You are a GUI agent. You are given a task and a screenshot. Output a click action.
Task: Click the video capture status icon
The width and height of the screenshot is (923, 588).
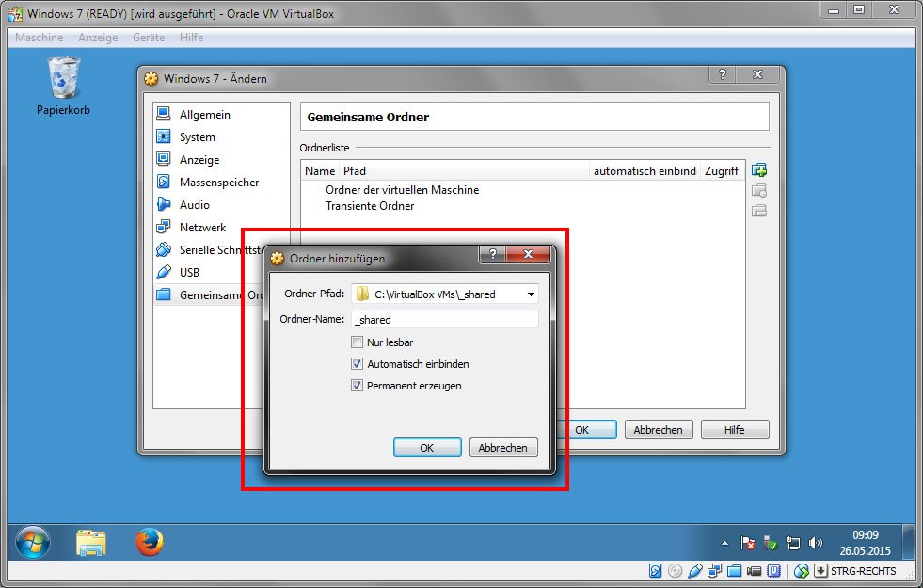[x=754, y=570]
